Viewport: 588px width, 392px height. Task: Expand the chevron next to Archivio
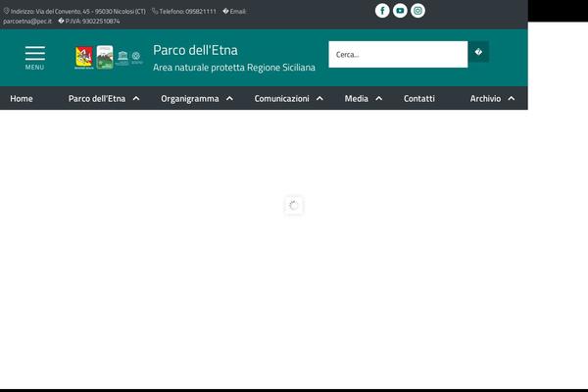coord(512,98)
